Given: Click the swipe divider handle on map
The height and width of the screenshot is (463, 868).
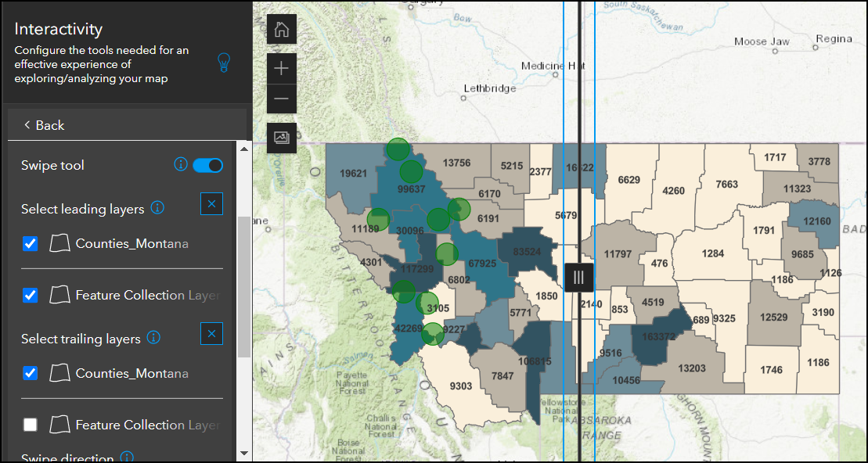Looking at the screenshot, I should coord(578,277).
